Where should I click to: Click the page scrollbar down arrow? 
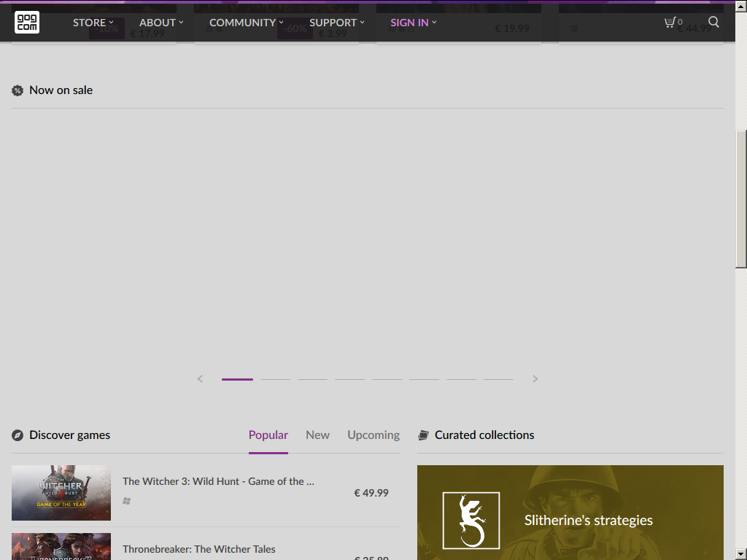pyautogui.click(x=741, y=554)
